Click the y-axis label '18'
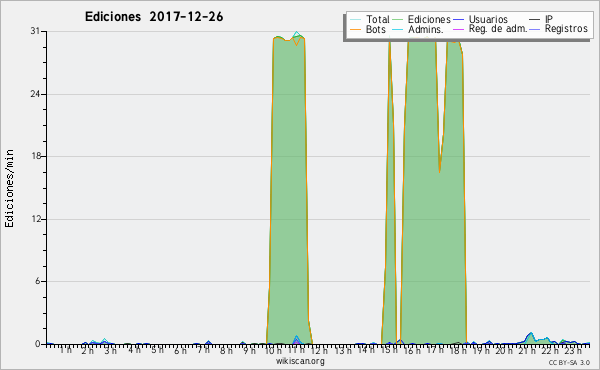Image resolution: width=600 pixels, height=370 pixels. [35, 156]
